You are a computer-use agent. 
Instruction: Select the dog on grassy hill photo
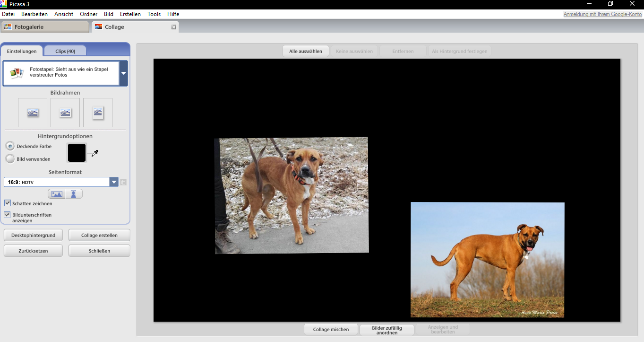[x=487, y=260]
